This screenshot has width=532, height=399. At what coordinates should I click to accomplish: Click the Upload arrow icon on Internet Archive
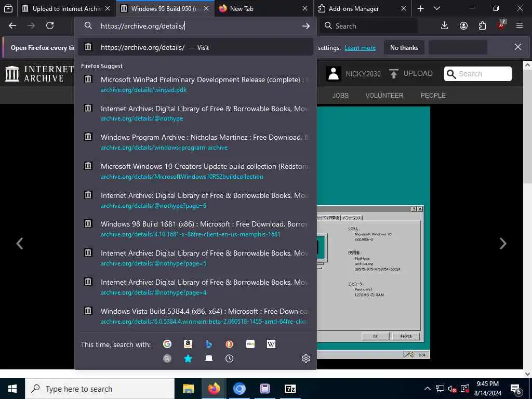[394, 74]
